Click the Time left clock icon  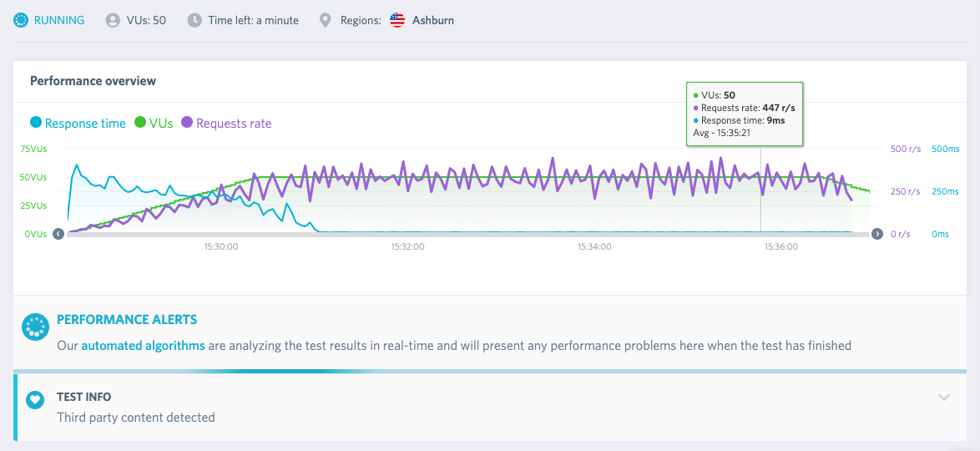[x=195, y=20]
